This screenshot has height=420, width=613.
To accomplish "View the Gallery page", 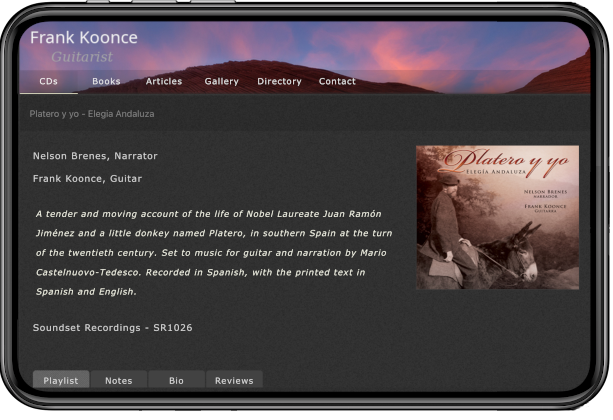I will (222, 81).
